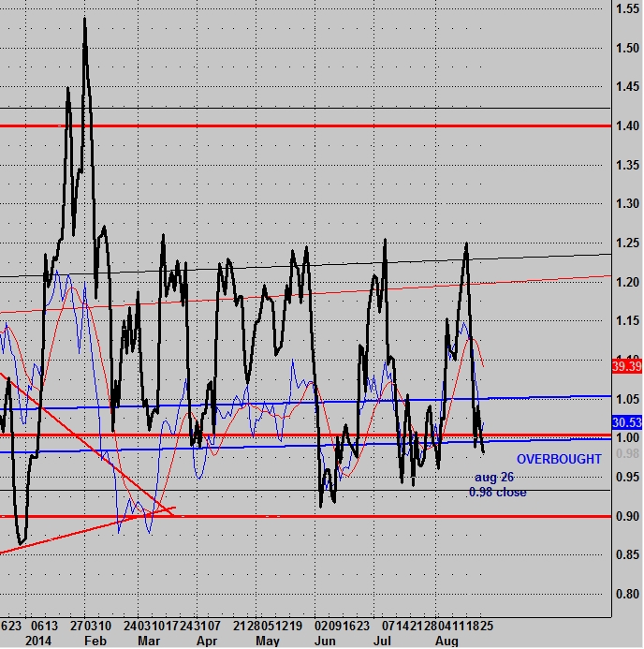This screenshot has height=649, width=644.
Task: Click the May label on time axis
Action: pos(267,642)
